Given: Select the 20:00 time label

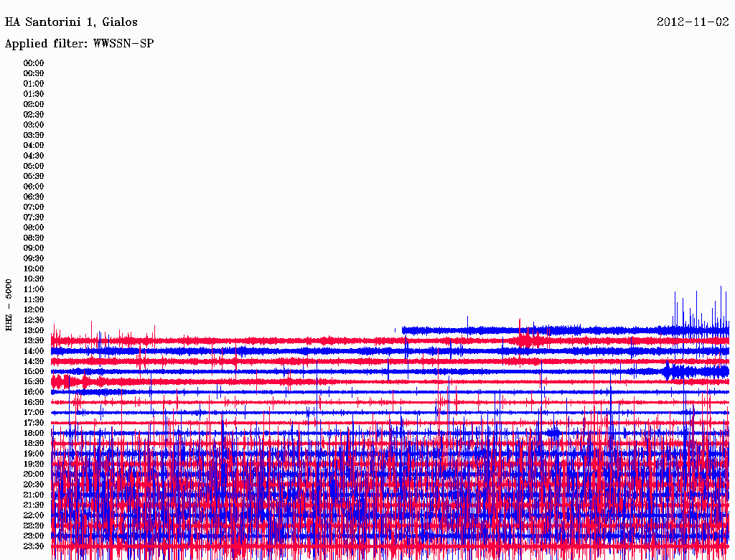Looking at the screenshot, I should point(34,474).
